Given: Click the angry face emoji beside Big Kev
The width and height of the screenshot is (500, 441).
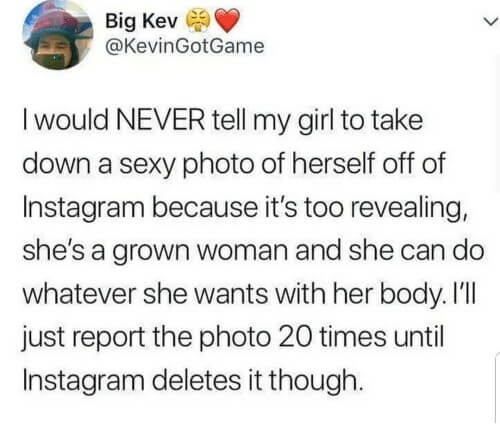Looking at the screenshot, I should 196,21.
